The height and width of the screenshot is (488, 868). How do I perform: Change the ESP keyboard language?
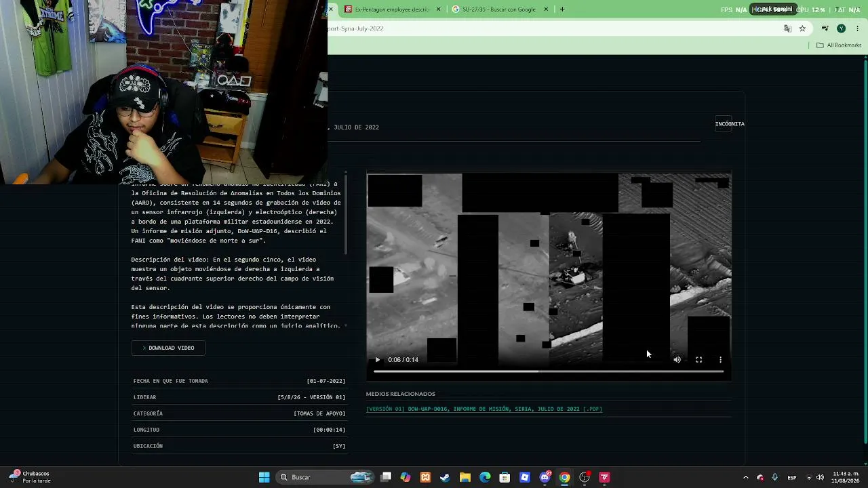coord(791,477)
